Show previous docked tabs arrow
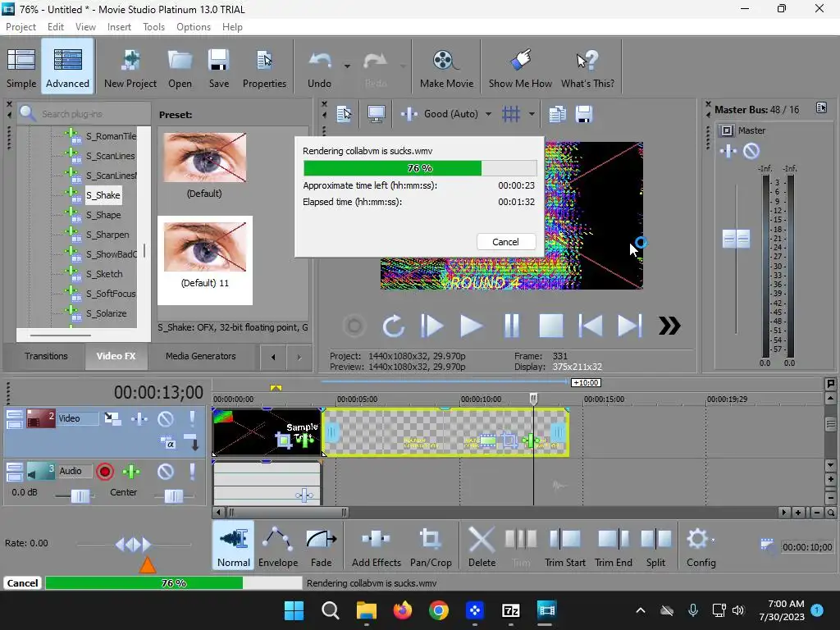 273,357
